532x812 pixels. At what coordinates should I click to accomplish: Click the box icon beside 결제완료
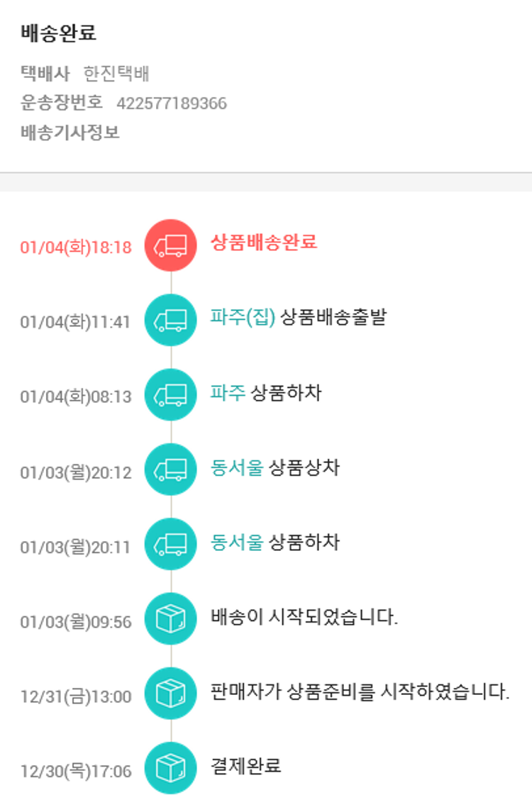[170, 768]
